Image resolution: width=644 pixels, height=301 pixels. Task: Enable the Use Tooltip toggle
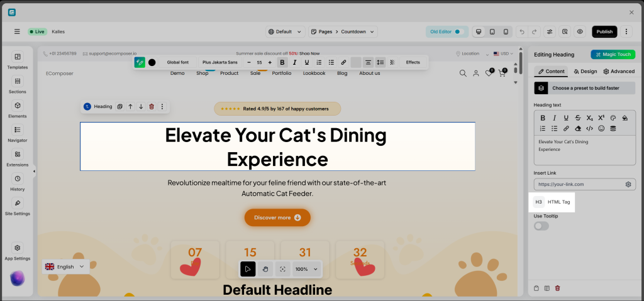(541, 226)
